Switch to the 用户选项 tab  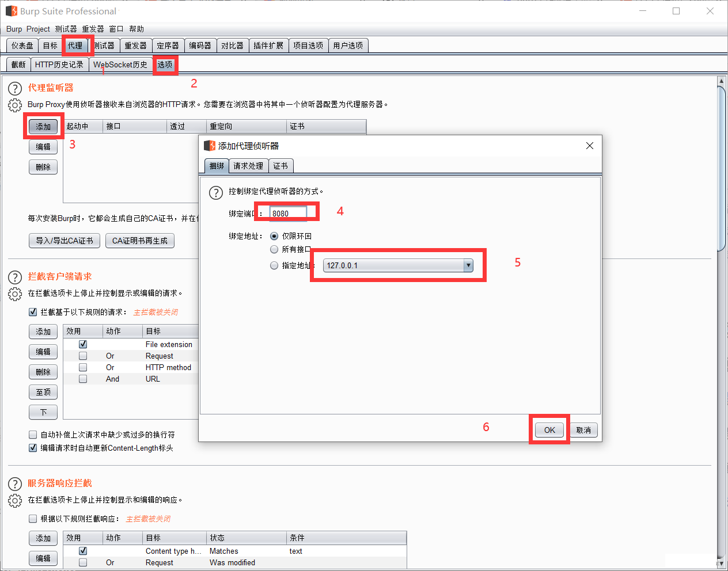348,45
